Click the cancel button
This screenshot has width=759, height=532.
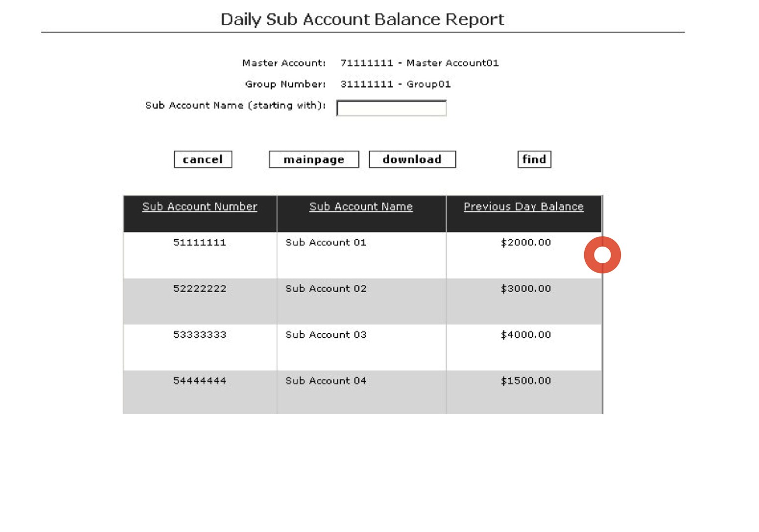pyautogui.click(x=203, y=159)
